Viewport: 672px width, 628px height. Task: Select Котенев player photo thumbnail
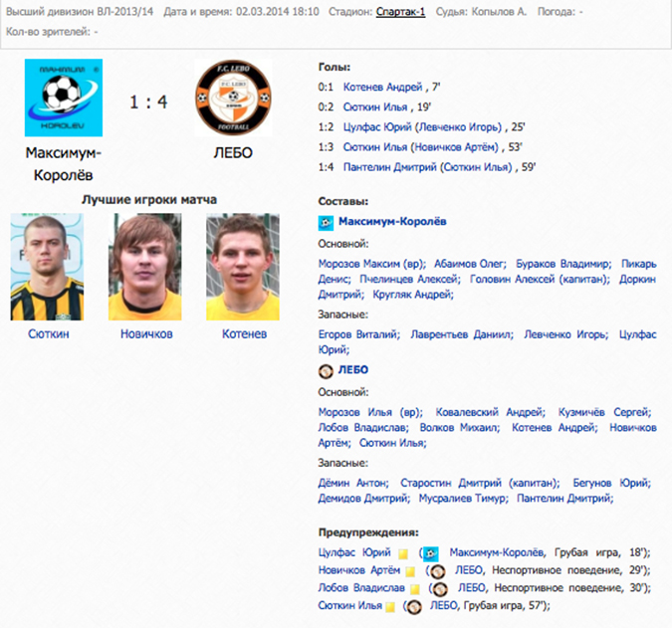(243, 267)
